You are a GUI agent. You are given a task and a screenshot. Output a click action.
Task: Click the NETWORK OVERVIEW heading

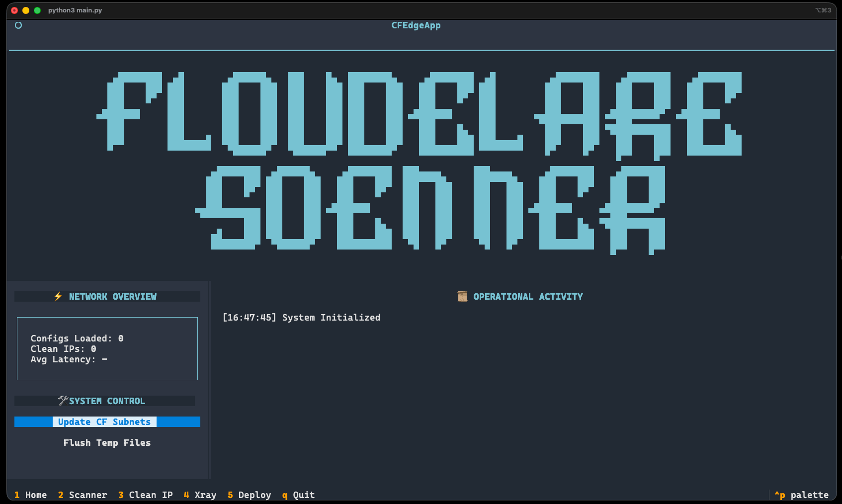tap(113, 296)
